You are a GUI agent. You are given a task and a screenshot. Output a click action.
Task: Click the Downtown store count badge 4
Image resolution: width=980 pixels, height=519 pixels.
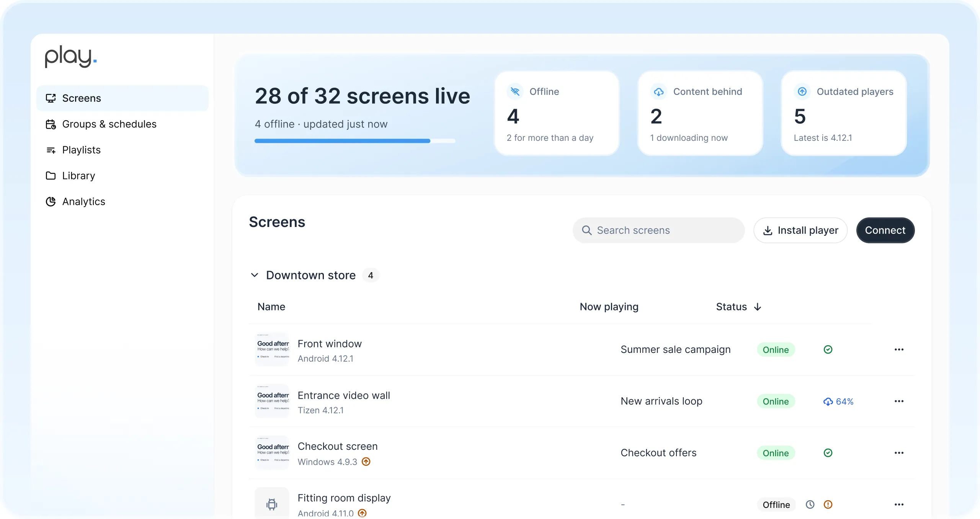tap(371, 275)
